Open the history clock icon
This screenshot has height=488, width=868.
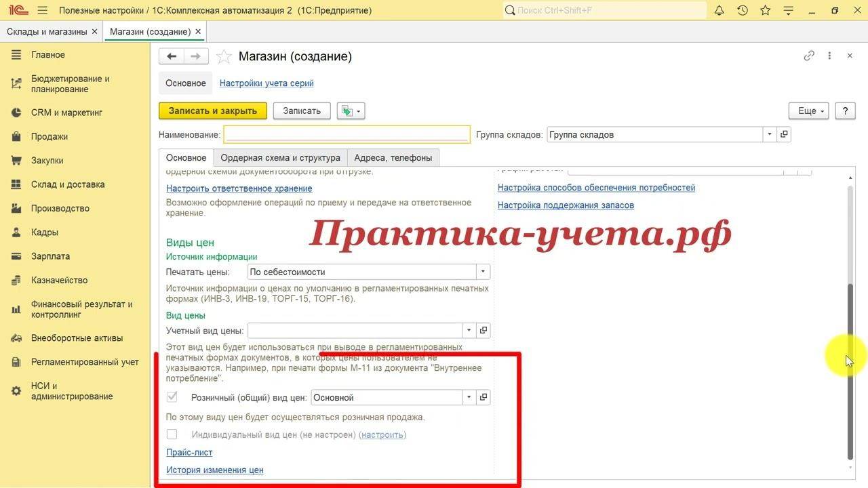[x=743, y=10]
